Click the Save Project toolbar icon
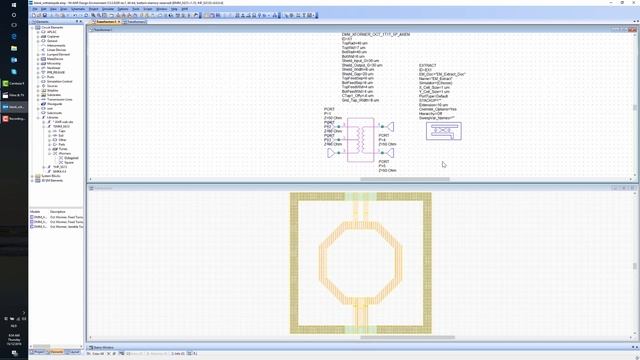 [x=44, y=15]
